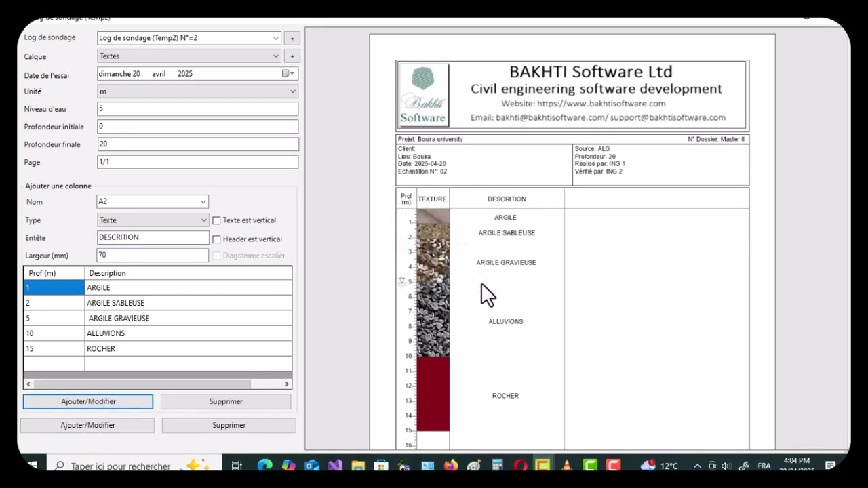Click the Description column header in the table

pos(189,273)
